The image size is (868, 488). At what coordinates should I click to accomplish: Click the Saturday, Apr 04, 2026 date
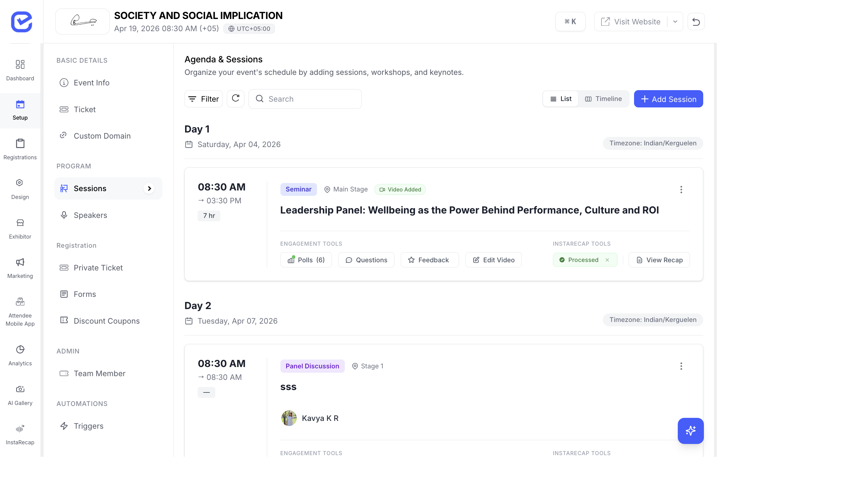click(x=239, y=144)
